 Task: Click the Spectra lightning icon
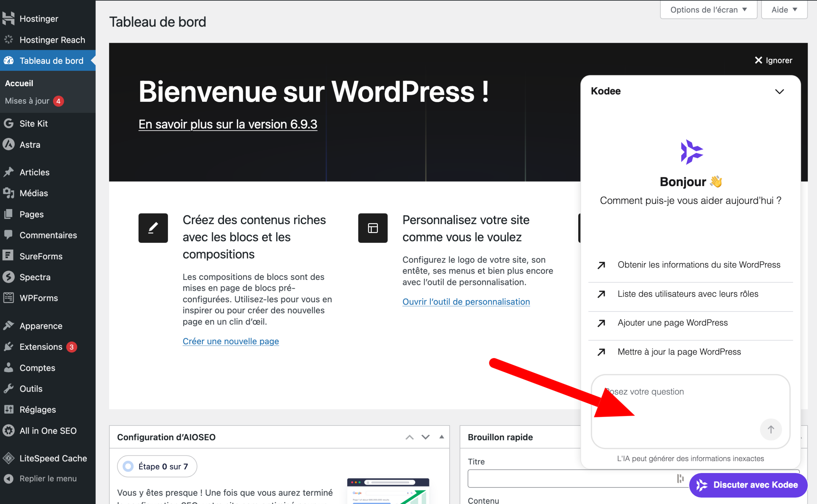pos(9,277)
